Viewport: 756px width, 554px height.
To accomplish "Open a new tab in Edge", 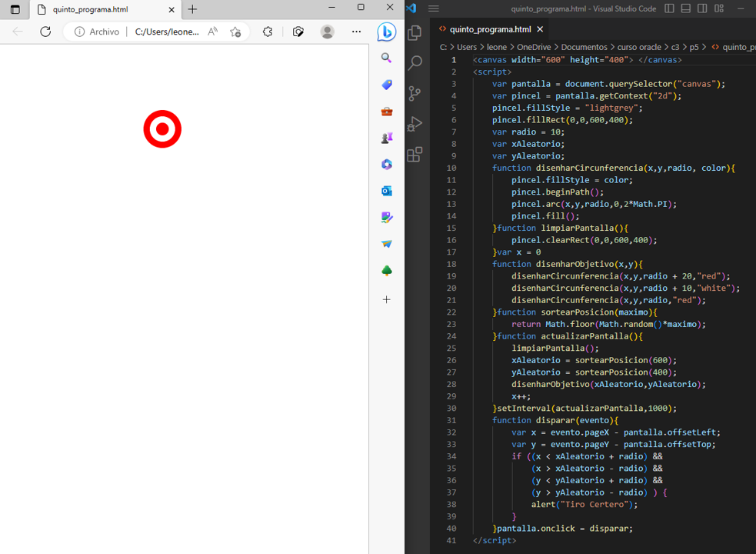I will [x=192, y=9].
